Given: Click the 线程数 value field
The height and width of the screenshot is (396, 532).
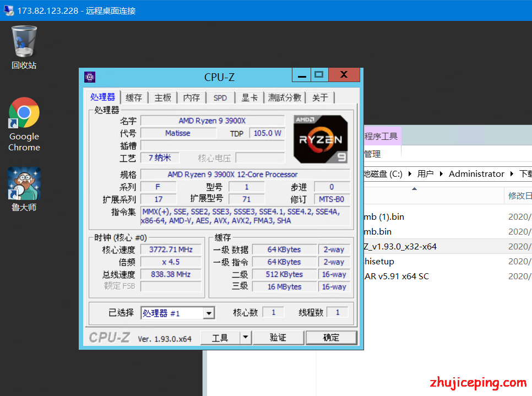Looking at the screenshot, I should pos(338,312).
